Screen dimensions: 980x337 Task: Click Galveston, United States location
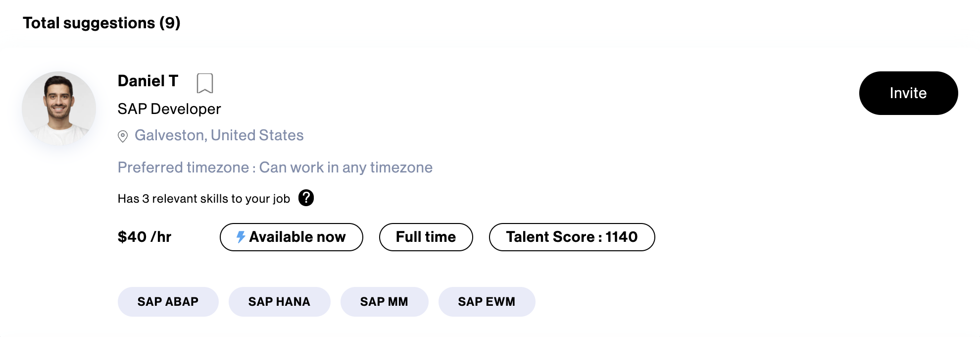tap(219, 135)
